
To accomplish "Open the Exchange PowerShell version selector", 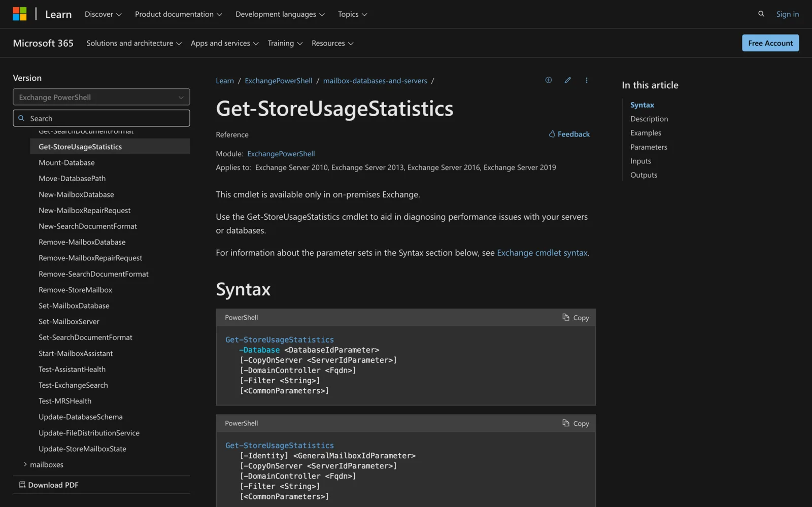I will coord(101,97).
